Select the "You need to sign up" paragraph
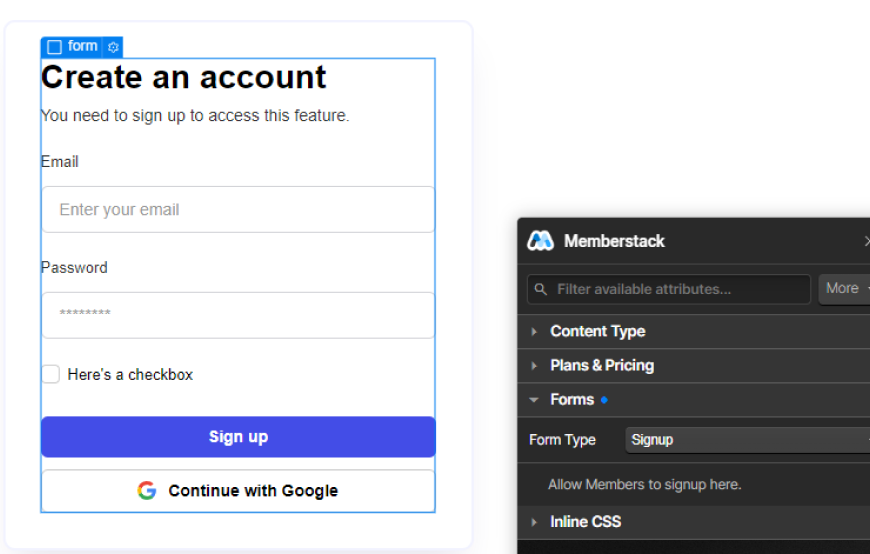870x554 pixels. pyautogui.click(x=195, y=115)
